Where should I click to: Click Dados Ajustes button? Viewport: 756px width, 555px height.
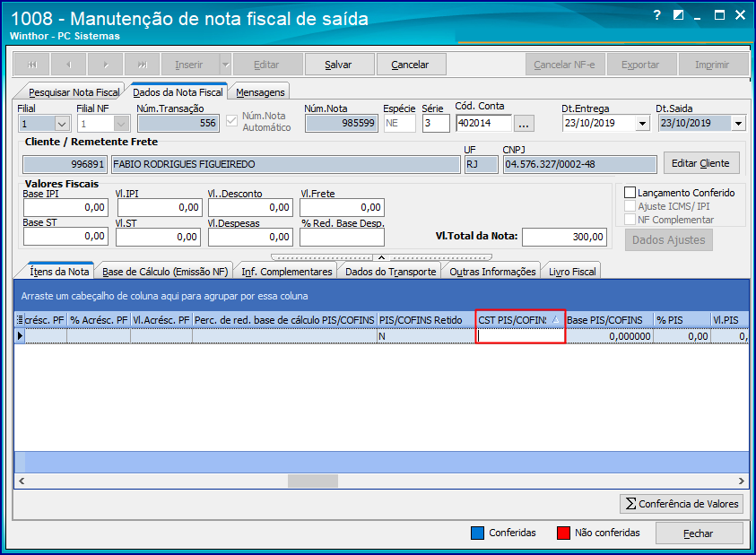pyautogui.click(x=669, y=239)
